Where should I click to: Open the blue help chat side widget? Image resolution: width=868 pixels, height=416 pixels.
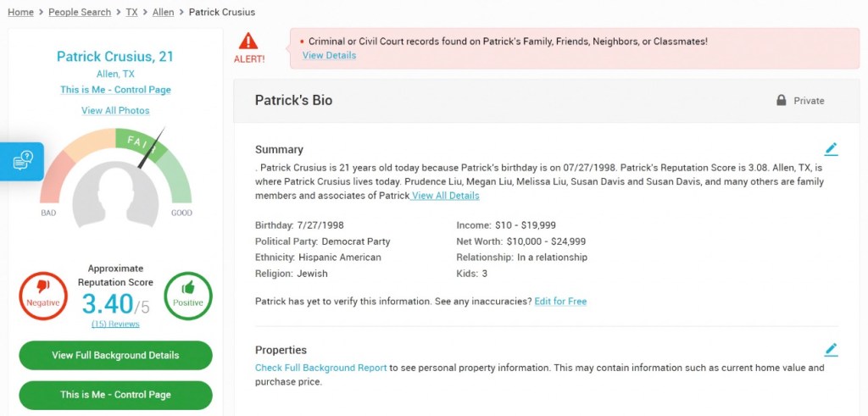tap(22, 160)
